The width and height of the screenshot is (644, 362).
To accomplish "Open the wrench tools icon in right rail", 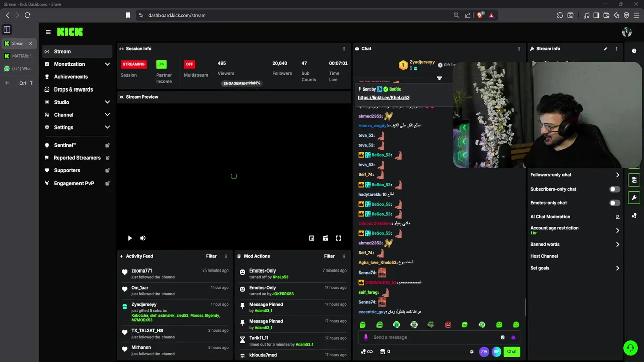I will pyautogui.click(x=634, y=198).
